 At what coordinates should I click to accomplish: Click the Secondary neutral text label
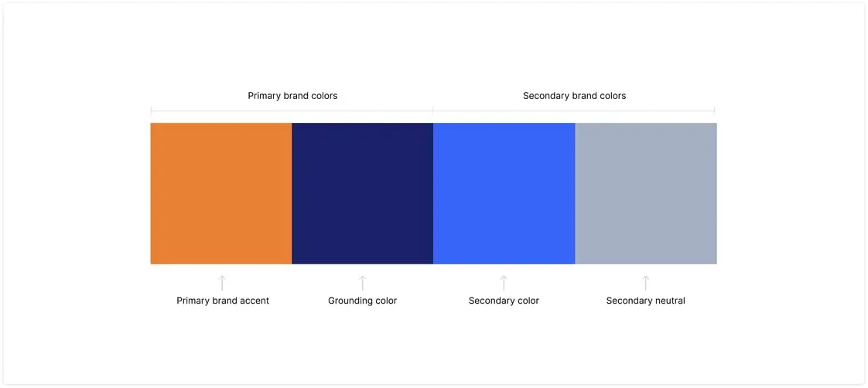(x=645, y=301)
